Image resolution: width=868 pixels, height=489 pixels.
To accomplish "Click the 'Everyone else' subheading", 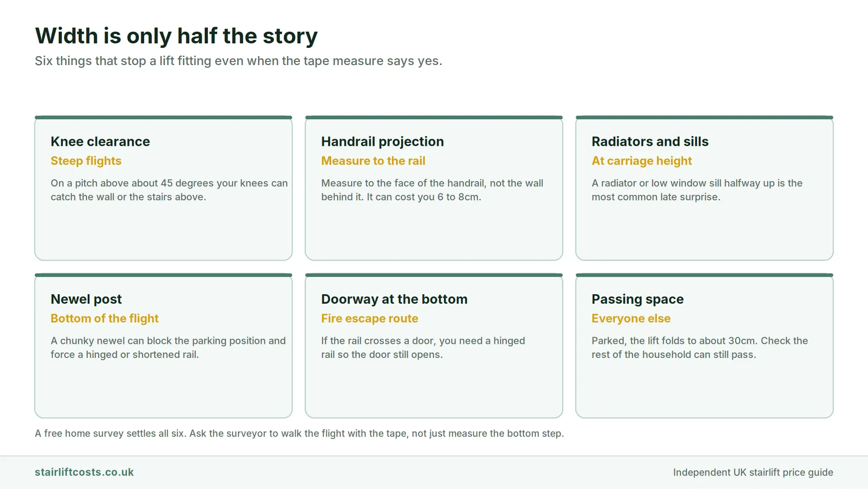I will pos(631,319).
